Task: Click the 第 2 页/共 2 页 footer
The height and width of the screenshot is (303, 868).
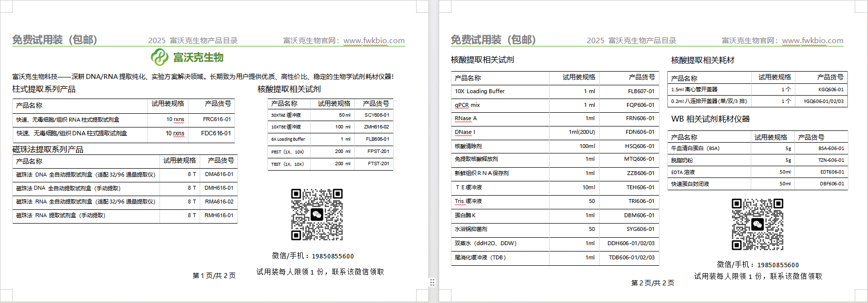Action: coord(653,283)
